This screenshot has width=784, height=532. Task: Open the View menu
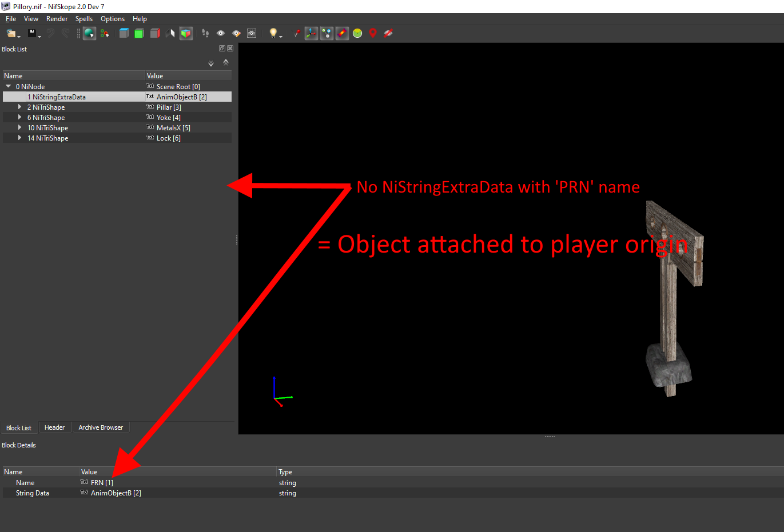pyautogui.click(x=31, y=19)
